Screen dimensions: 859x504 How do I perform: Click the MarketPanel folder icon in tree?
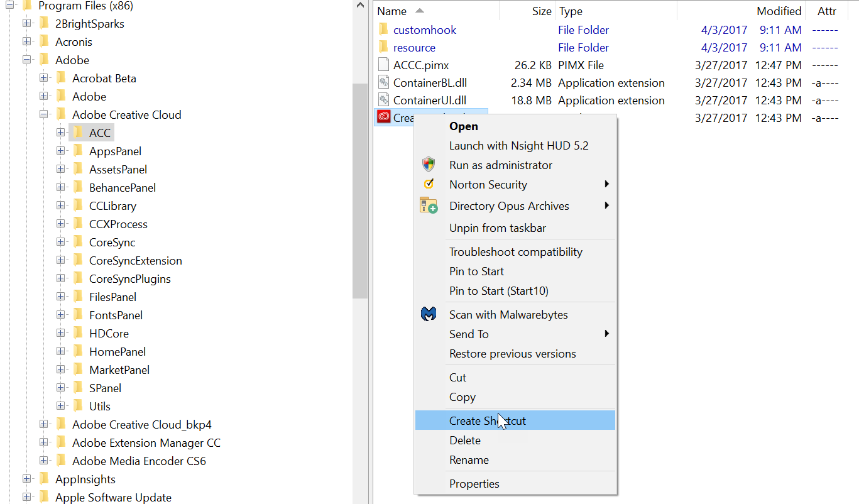coord(78,370)
